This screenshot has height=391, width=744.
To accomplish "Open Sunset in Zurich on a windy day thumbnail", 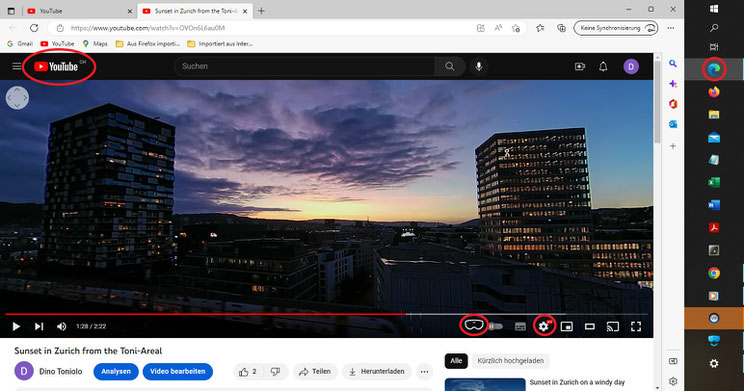I will pos(485,385).
